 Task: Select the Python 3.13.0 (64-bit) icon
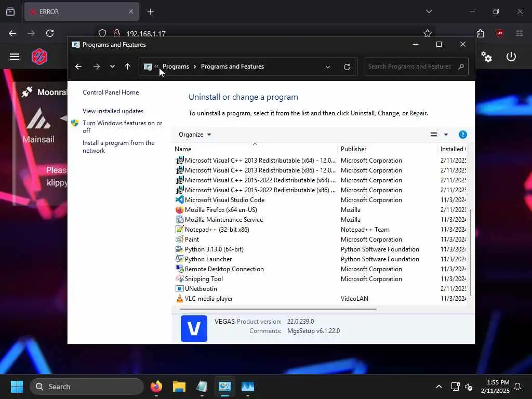coord(179,249)
